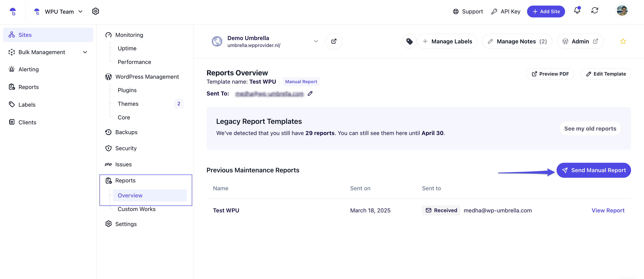Image resolution: width=644 pixels, height=279 pixels.
Task: Click the notification bell icon
Action: coord(577,11)
